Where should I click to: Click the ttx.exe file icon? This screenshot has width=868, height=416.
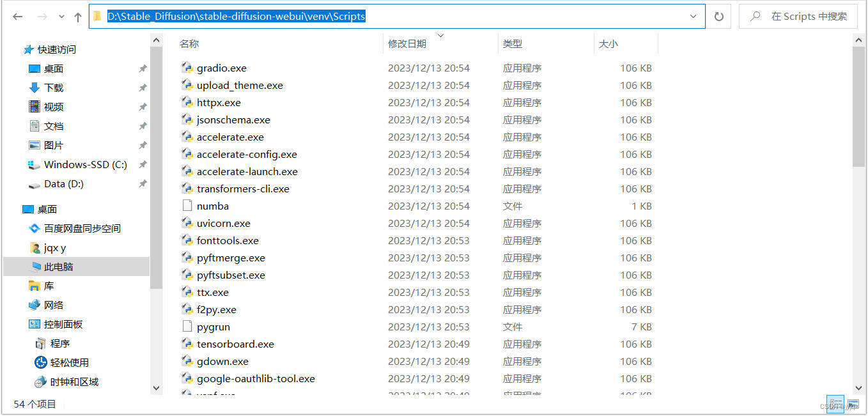187,291
